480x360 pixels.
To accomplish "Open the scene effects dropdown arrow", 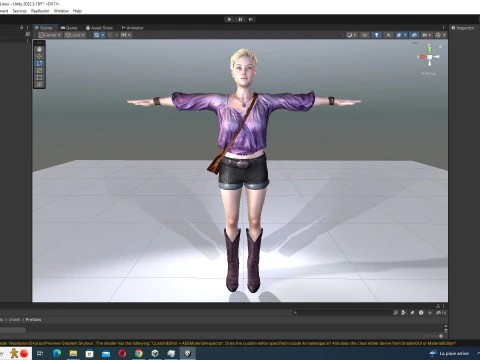I will coord(405,35).
